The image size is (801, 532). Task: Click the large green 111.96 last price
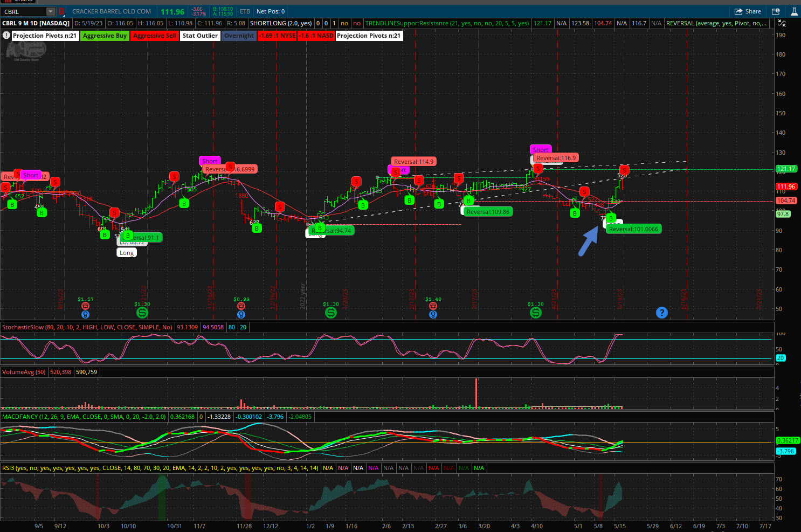172,11
